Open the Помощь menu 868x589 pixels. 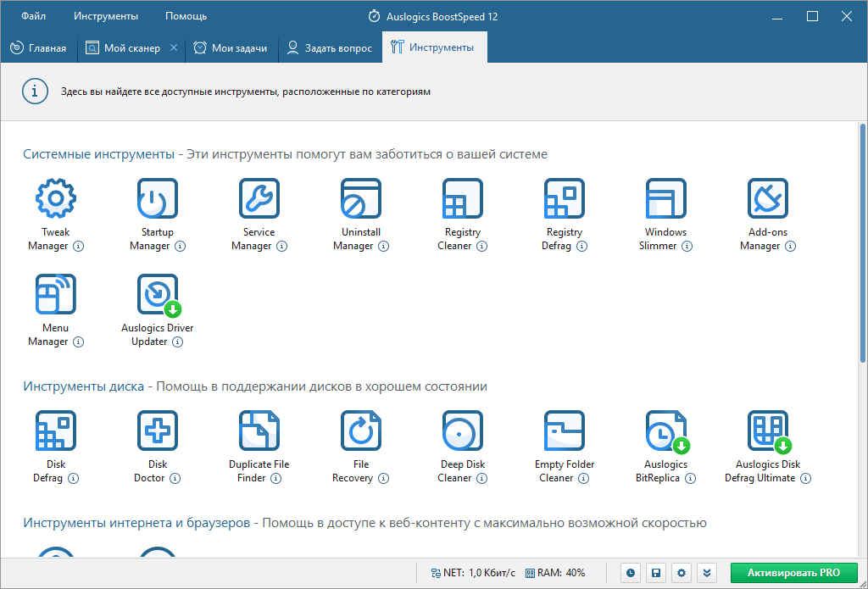[186, 16]
